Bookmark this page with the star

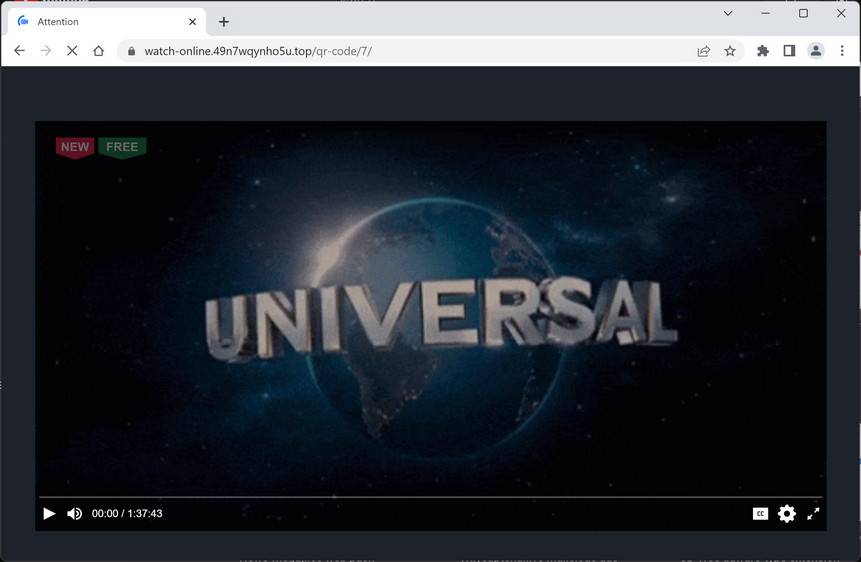point(730,51)
